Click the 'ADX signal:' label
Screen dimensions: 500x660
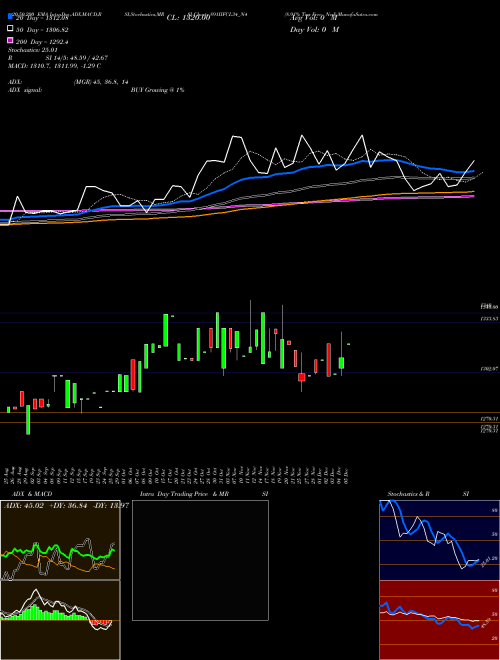(x=25, y=90)
